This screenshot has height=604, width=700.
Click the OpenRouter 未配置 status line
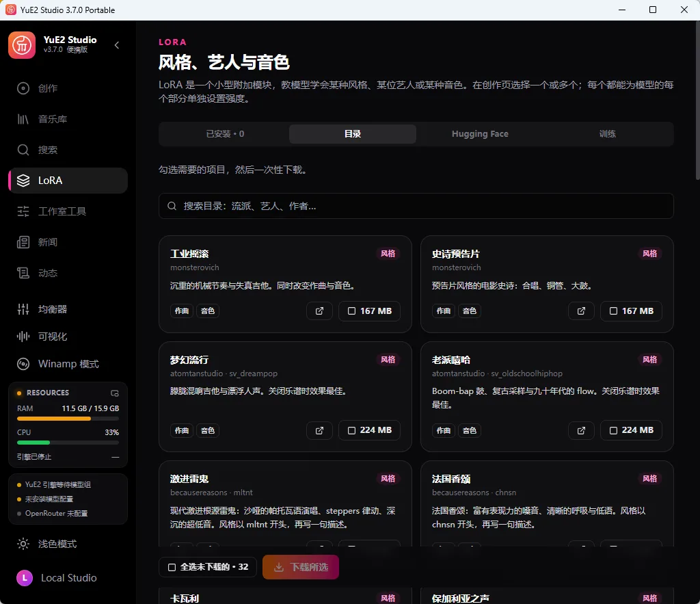[52, 514]
